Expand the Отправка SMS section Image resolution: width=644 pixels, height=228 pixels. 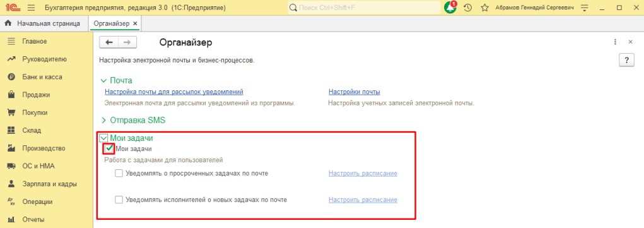103,120
